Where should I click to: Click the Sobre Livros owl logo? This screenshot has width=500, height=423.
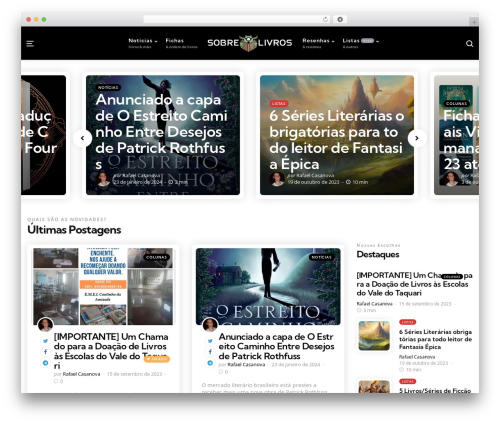249,43
